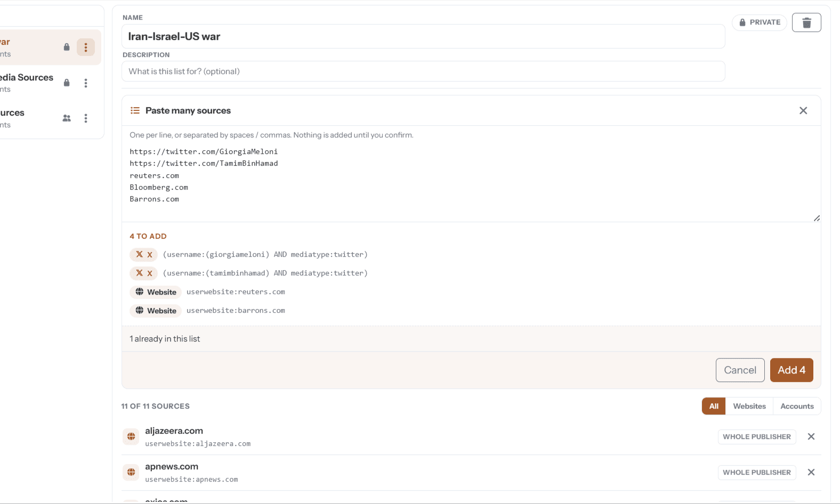
Task: Click the '1 already in this list' notice
Action: (165, 339)
